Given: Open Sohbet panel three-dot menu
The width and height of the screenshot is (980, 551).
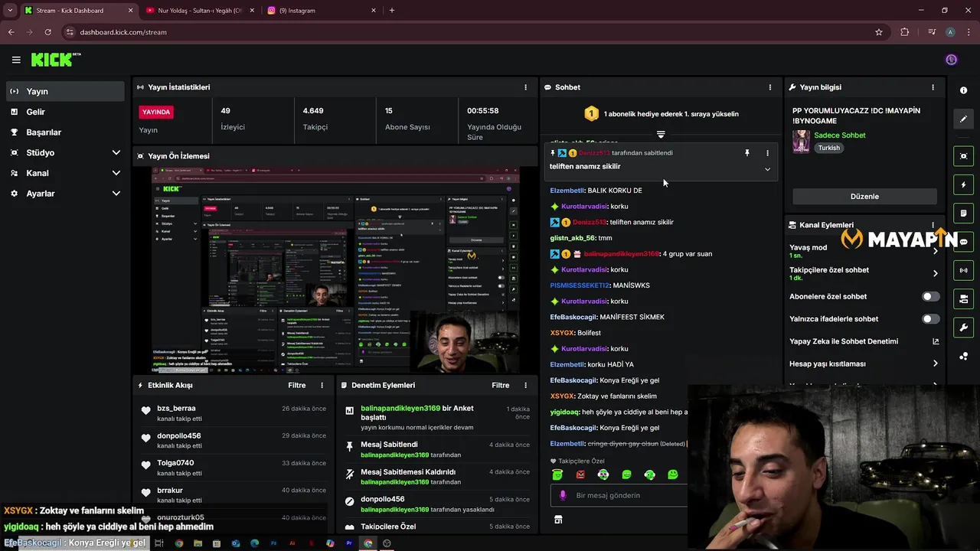Looking at the screenshot, I should click(x=770, y=87).
